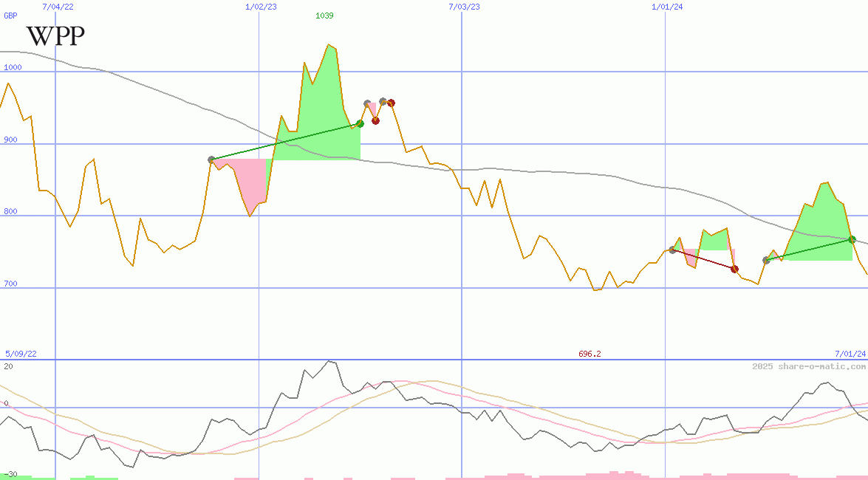Click the GBP currency label
The height and width of the screenshot is (480, 868).
[10, 16]
